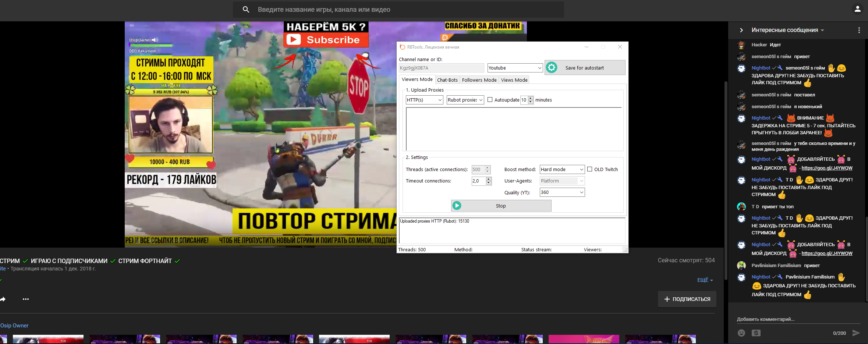Open the Youtube platform dropdown
Screen dimensions: 868x344
515,68
